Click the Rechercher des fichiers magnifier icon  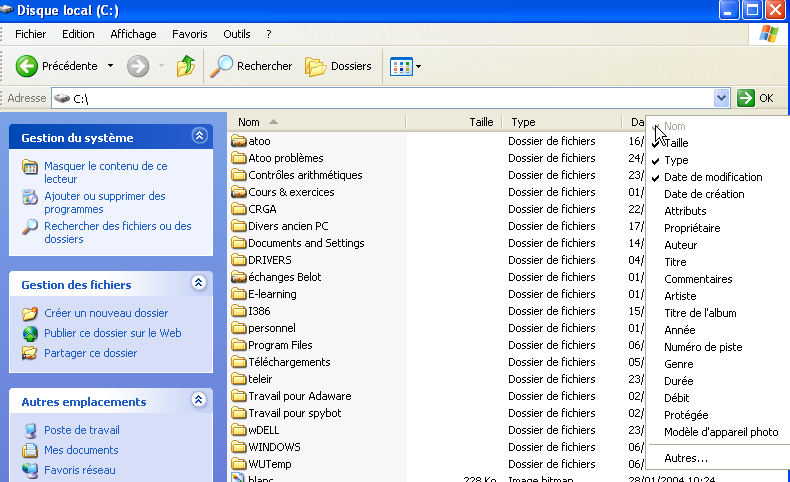tap(30, 227)
